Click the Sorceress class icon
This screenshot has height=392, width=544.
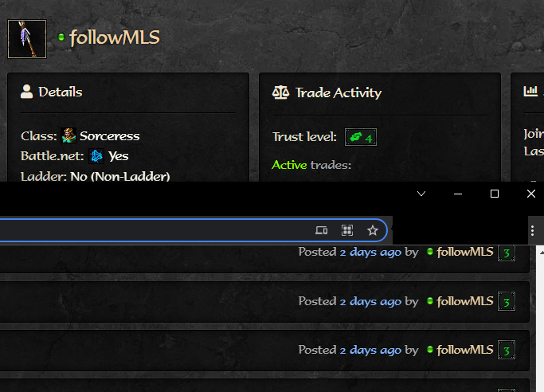[x=68, y=136]
